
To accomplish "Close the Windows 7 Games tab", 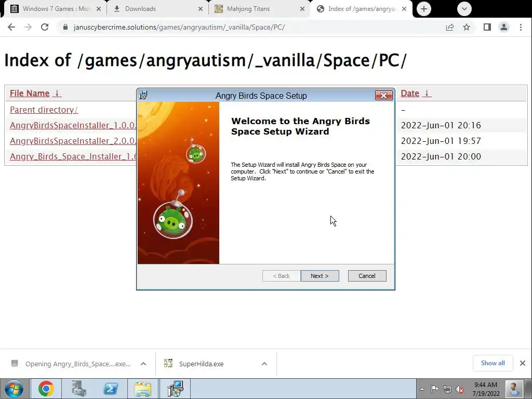I will click(x=99, y=9).
